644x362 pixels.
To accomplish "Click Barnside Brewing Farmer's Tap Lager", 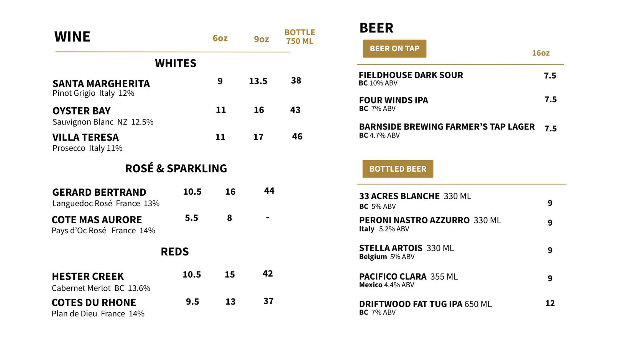I will point(447,127).
